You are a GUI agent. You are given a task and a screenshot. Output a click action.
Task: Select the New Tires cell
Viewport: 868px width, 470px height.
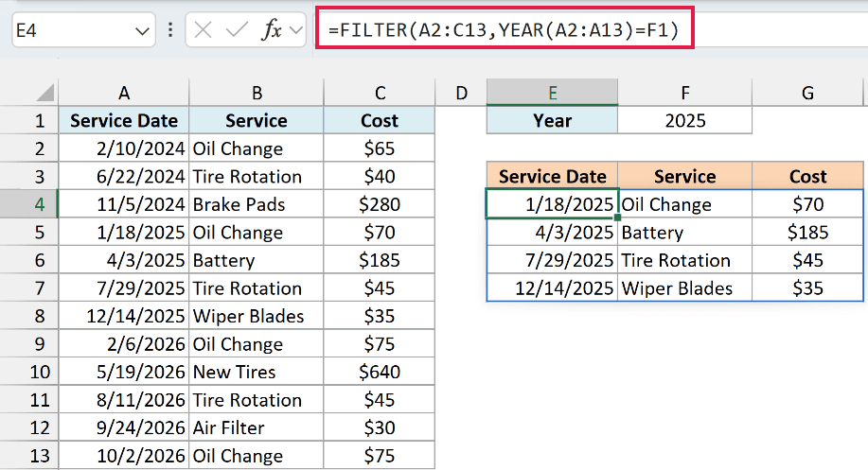tap(257, 372)
